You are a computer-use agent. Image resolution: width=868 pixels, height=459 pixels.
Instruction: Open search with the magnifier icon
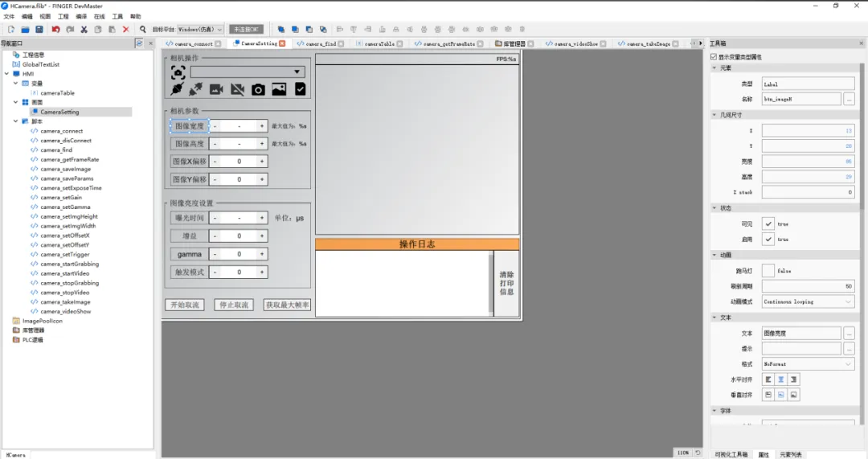pos(143,30)
